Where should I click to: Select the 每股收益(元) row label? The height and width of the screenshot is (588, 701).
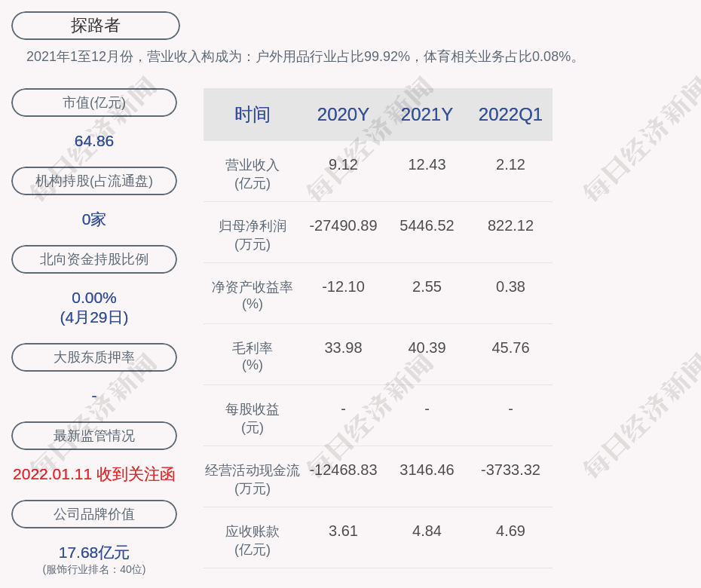pos(253,418)
